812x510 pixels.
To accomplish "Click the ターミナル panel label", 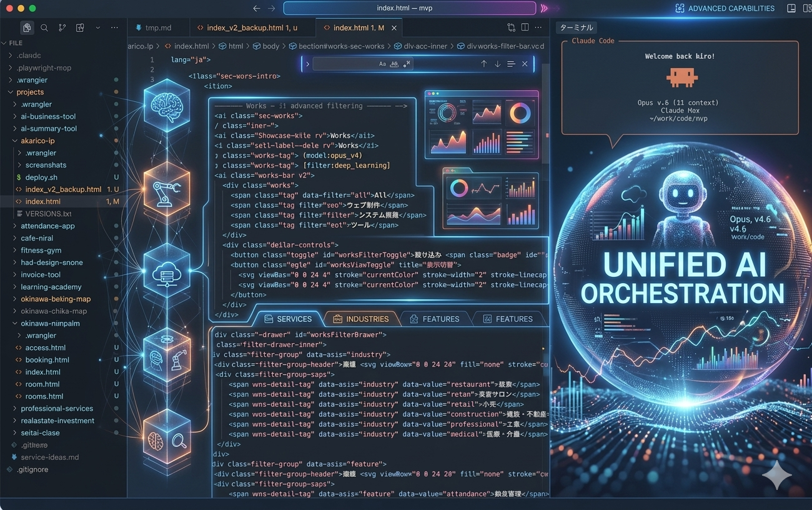I will (577, 27).
